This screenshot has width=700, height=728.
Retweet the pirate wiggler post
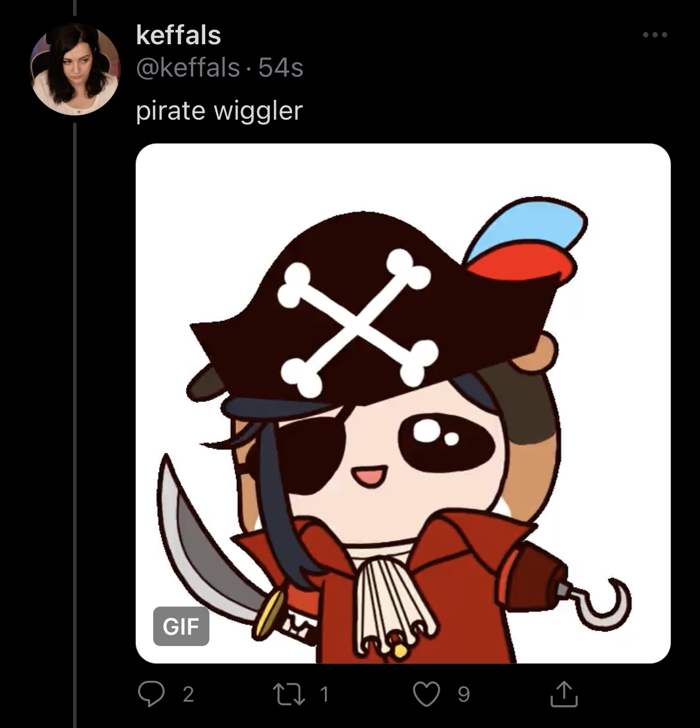[288, 694]
